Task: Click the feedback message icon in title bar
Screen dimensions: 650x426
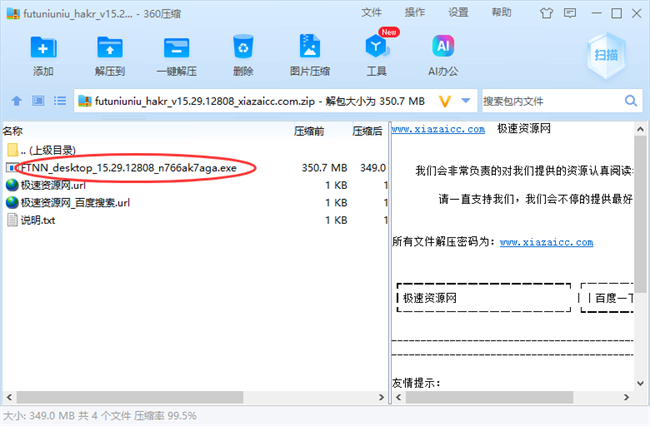Action: point(570,13)
